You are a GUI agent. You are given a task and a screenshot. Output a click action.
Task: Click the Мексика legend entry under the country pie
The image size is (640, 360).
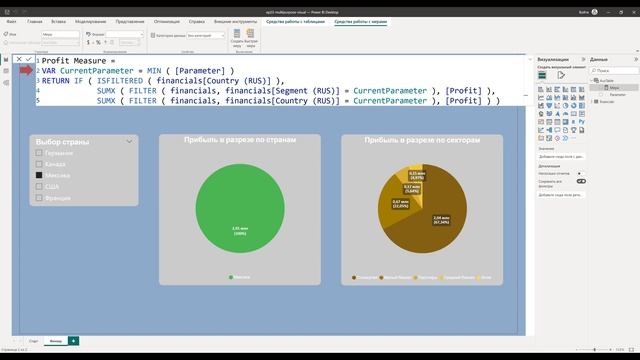click(x=240, y=277)
